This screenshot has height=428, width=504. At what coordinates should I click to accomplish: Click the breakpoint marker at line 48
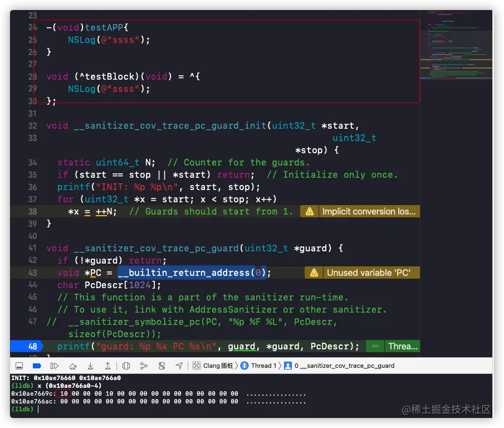tap(27, 346)
